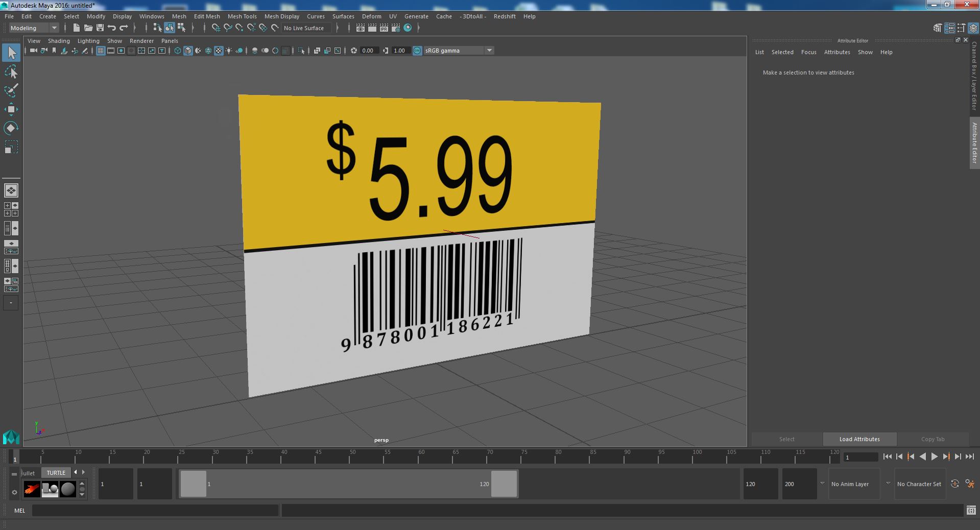Click the range slider right handle
The image size is (980, 530).
(504, 484)
